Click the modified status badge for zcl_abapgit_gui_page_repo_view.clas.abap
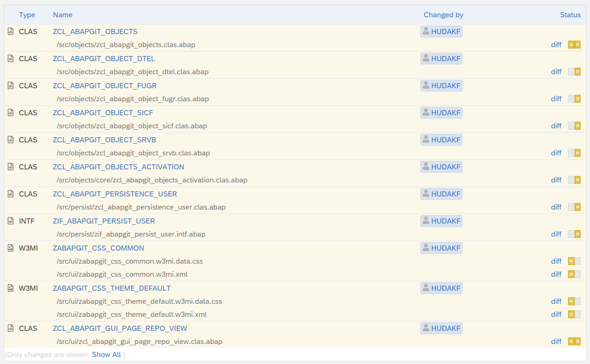Viewport: 590px width, 364px height. [x=574, y=342]
